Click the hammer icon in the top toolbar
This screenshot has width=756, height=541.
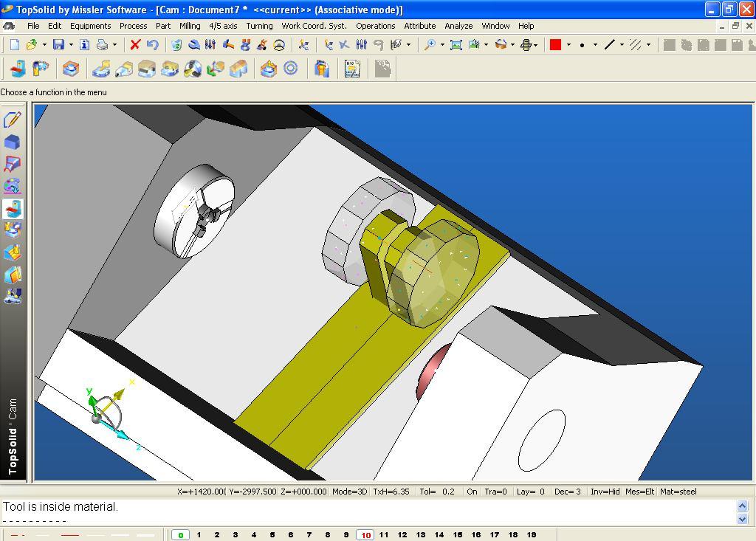(228, 45)
